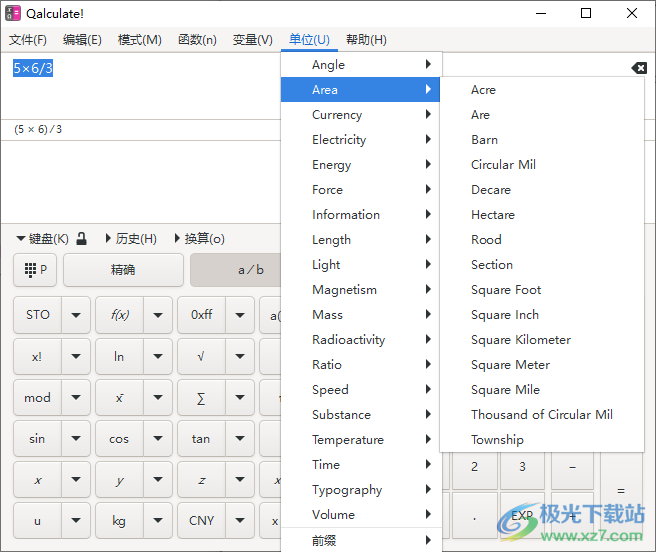Click the sin button

tap(38, 438)
